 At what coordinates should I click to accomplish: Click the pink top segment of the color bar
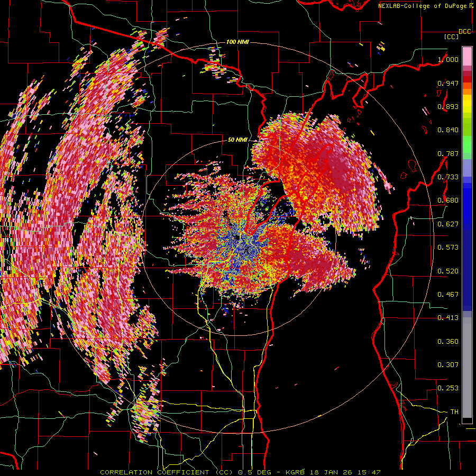point(467,56)
